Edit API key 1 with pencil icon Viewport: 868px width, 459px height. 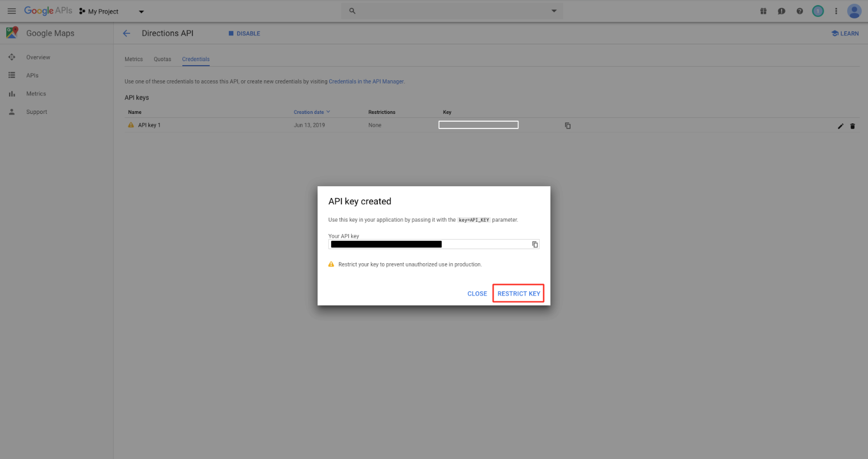(x=841, y=126)
